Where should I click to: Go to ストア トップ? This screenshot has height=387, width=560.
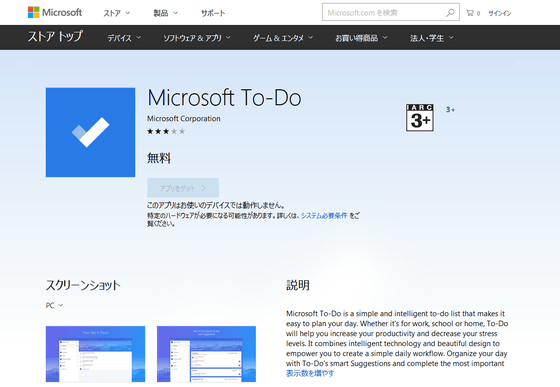(x=55, y=36)
